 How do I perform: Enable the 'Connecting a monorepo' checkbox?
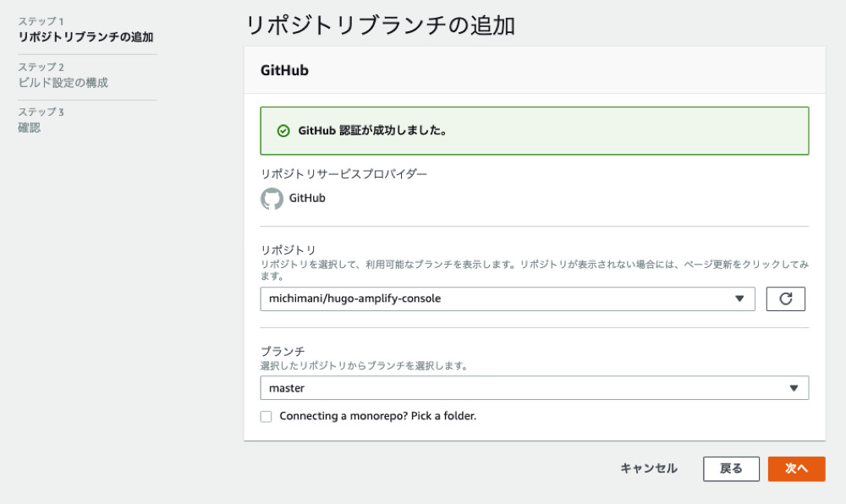(x=266, y=416)
